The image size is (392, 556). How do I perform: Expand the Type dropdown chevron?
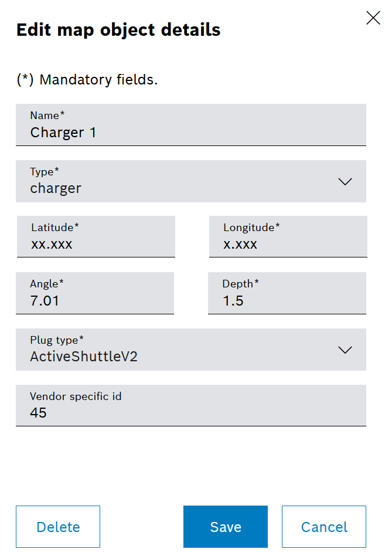345,182
